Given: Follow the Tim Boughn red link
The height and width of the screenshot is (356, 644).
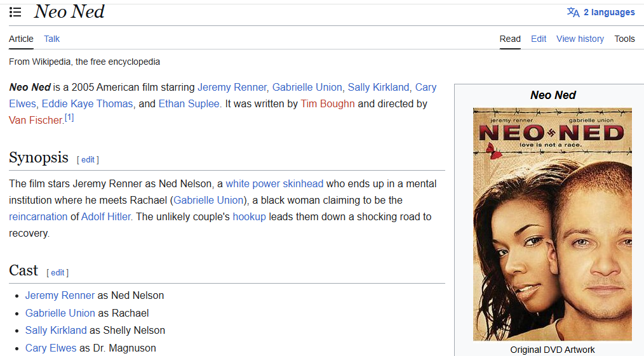Looking at the screenshot, I should (328, 103).
